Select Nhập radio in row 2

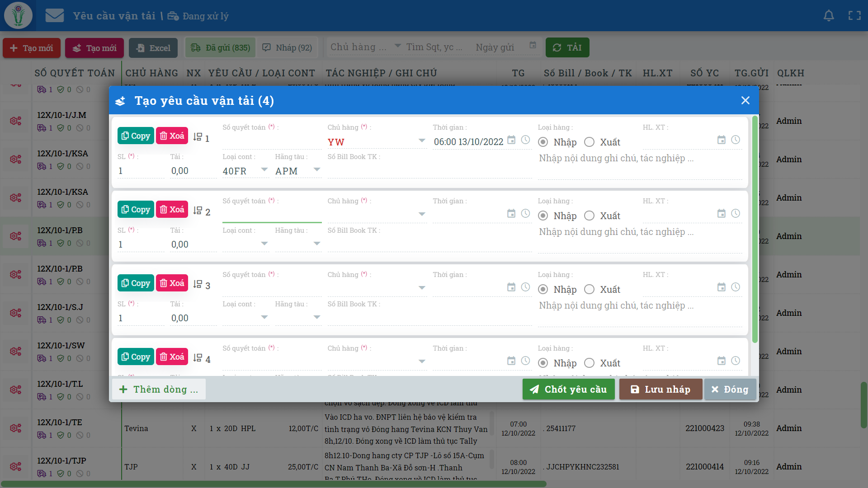point(543,216)
